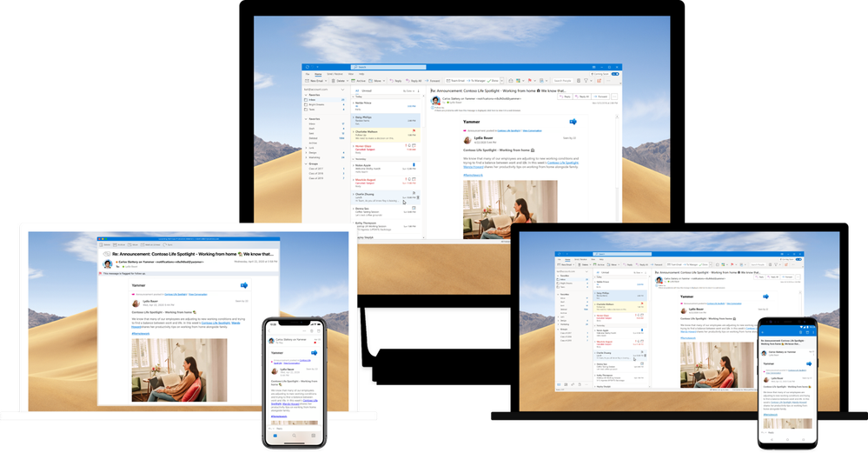Image resolution: width=868 pixels, height=453 pixels.
Task: Open the By Date sort dropdown on large monitor
Action: click(x=409, y=90)
